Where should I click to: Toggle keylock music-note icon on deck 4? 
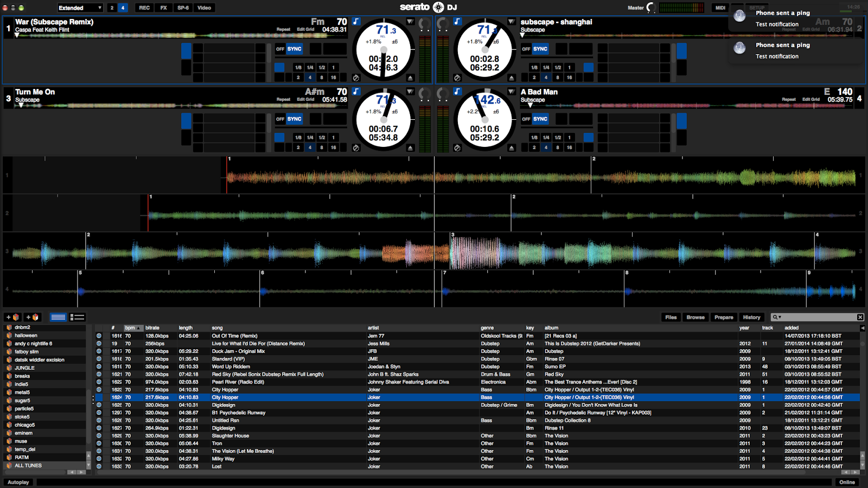(457, 92)
